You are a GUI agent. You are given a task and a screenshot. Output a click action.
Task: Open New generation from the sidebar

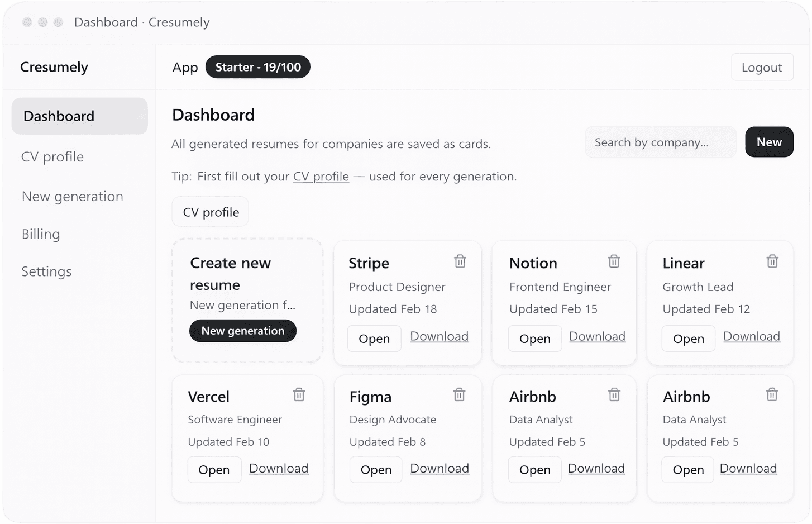pyautogui.click(x=72, y=196)
